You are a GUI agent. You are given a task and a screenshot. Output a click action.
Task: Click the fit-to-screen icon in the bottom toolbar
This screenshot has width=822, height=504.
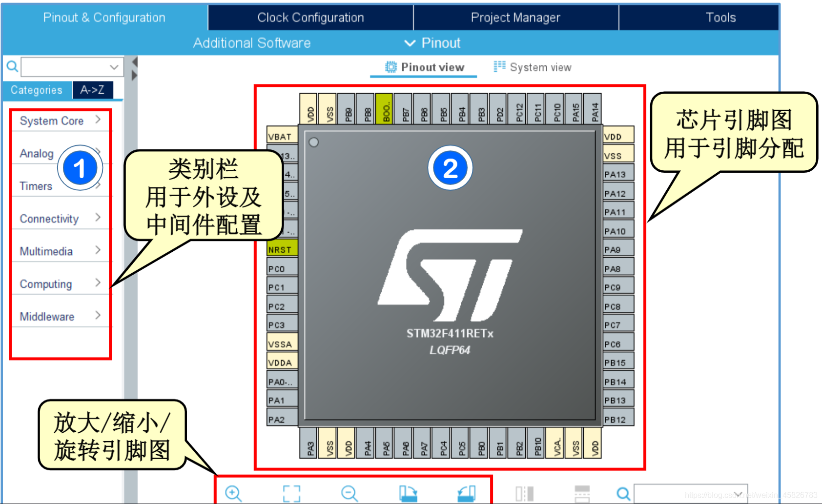click(x=291, y=493)
